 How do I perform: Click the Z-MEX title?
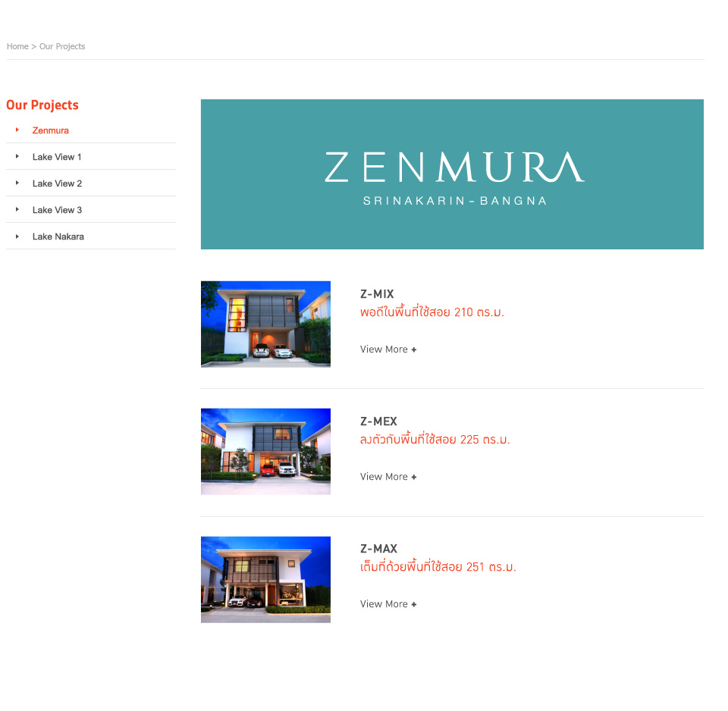click(379, 421)
